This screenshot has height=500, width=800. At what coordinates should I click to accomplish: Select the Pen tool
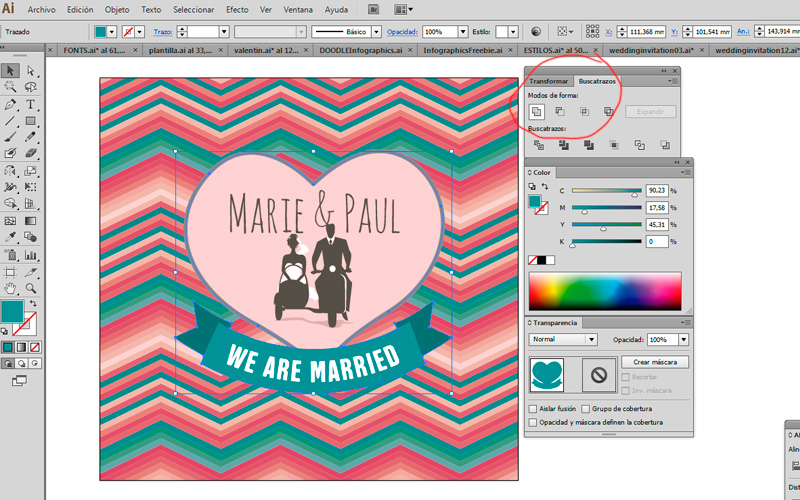10,105
